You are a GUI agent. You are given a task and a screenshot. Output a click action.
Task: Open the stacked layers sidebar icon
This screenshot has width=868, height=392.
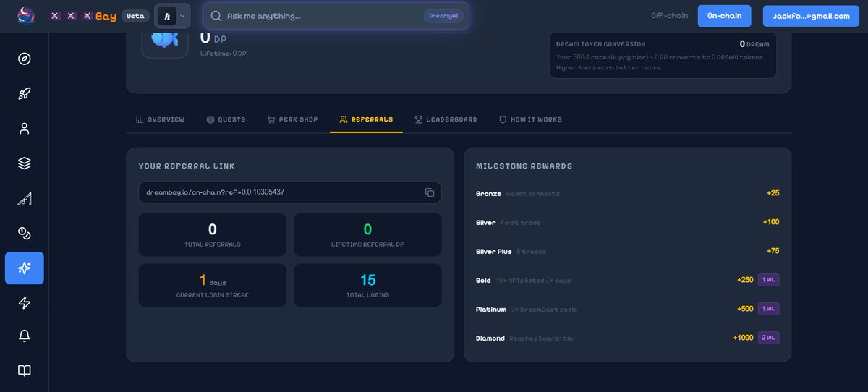tap(25, 163)
